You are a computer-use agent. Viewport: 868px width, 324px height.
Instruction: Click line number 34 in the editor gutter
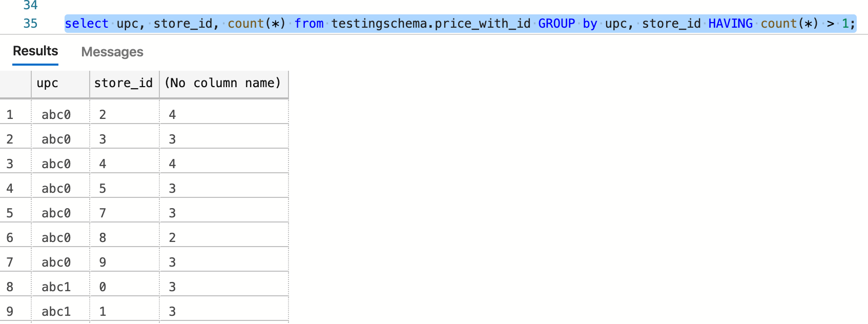[32, 6]
